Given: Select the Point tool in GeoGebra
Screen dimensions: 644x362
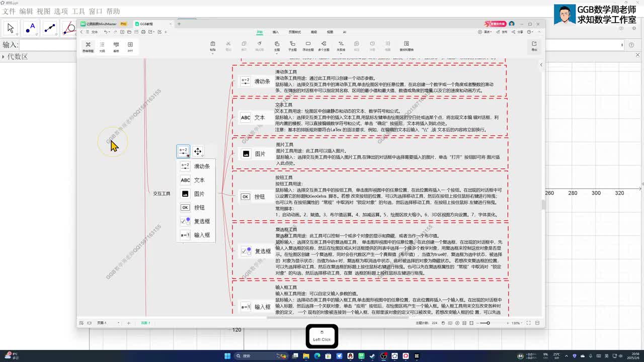Looking at the screenshot, I should pos(30,28).
